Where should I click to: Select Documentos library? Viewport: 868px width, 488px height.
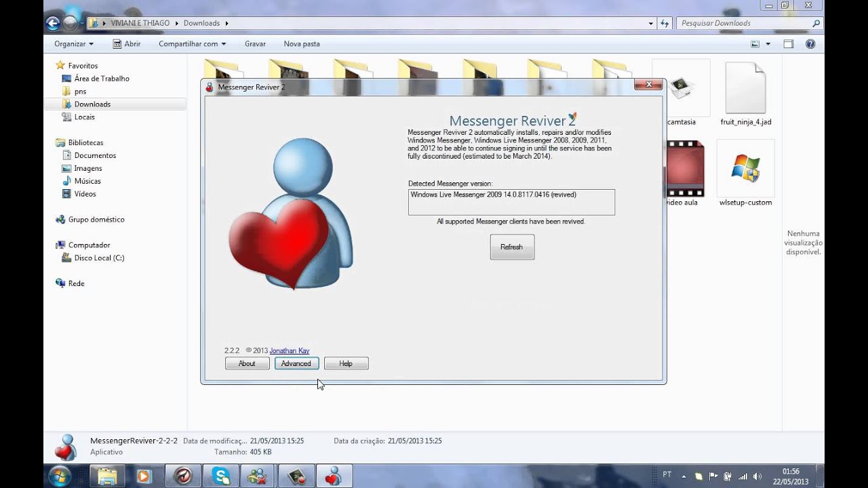95,156
